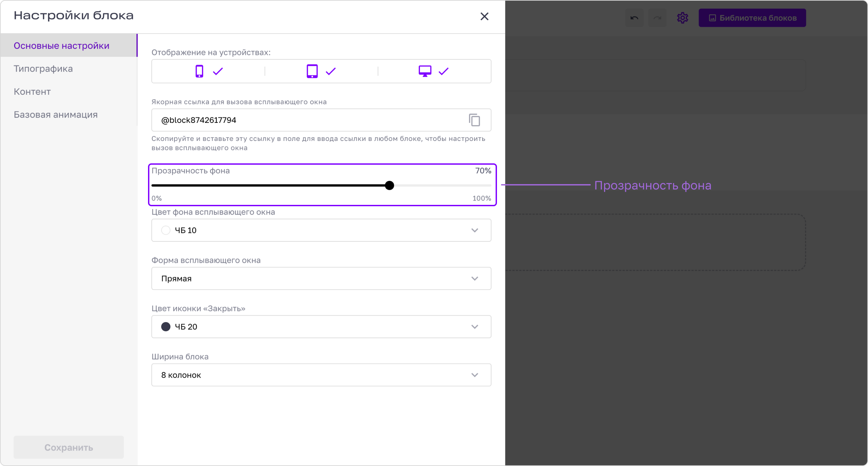Expand chevron of ЧБ 20 dropdown

coord(475,327)
